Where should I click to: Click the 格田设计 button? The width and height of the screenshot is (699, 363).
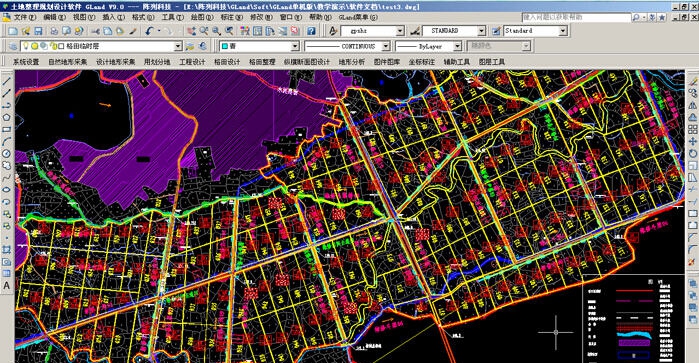point(227,62)
